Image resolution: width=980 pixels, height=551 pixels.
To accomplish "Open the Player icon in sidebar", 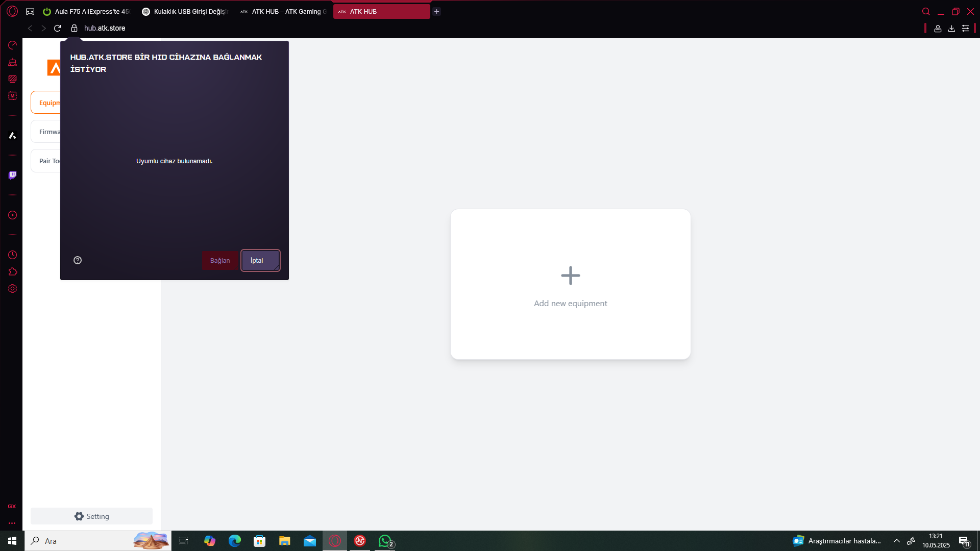I will [12, 215].
